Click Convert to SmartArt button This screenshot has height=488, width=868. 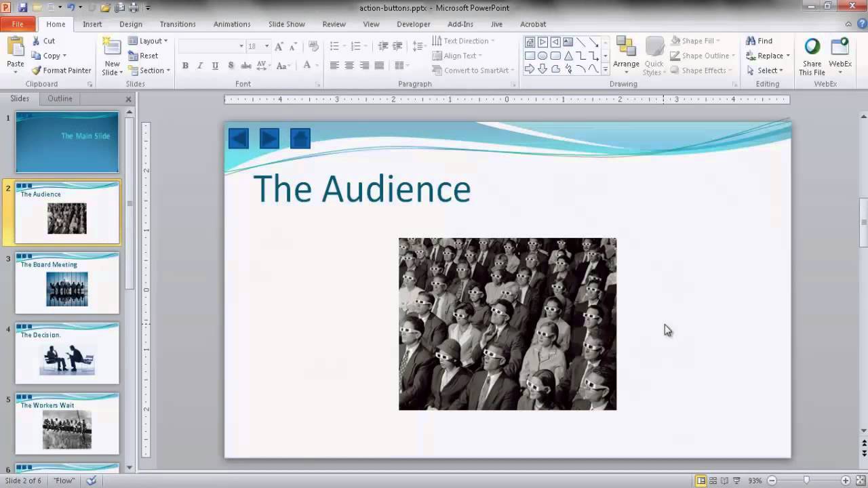click(473, 70)
